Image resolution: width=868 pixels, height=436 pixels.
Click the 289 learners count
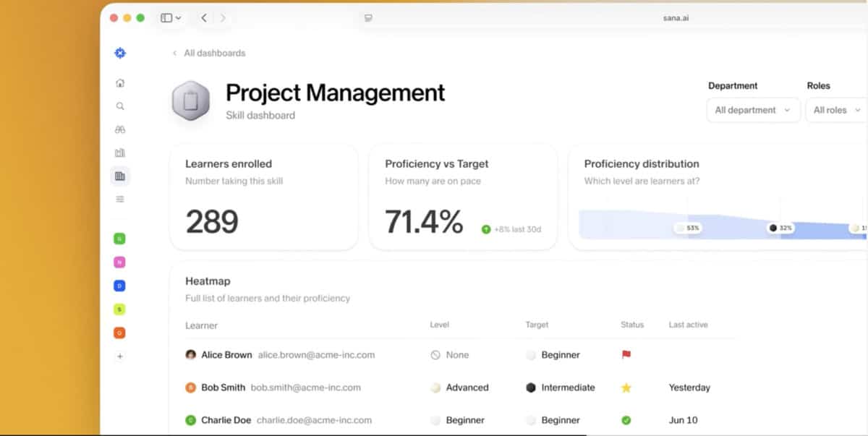212,222
